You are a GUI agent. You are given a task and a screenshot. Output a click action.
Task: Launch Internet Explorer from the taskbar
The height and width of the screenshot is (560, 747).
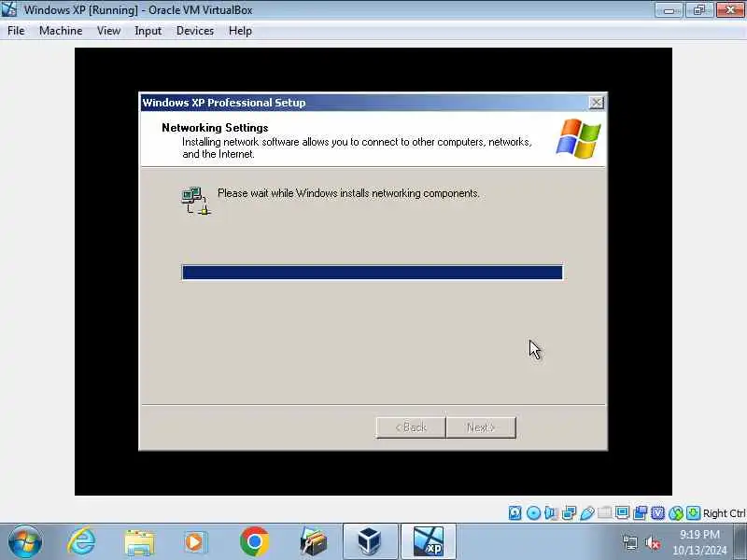click(x=81, y=542)
